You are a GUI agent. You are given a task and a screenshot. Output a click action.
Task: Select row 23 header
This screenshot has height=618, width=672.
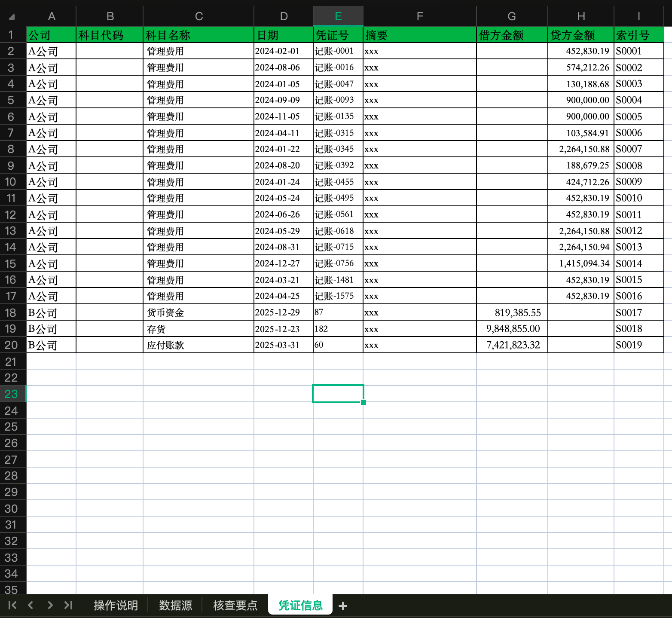coord(11,394)
